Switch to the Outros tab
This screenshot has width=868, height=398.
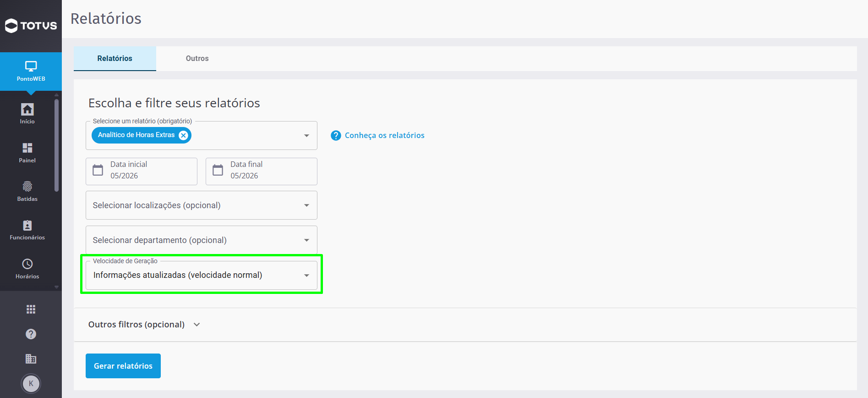(197, 59)
